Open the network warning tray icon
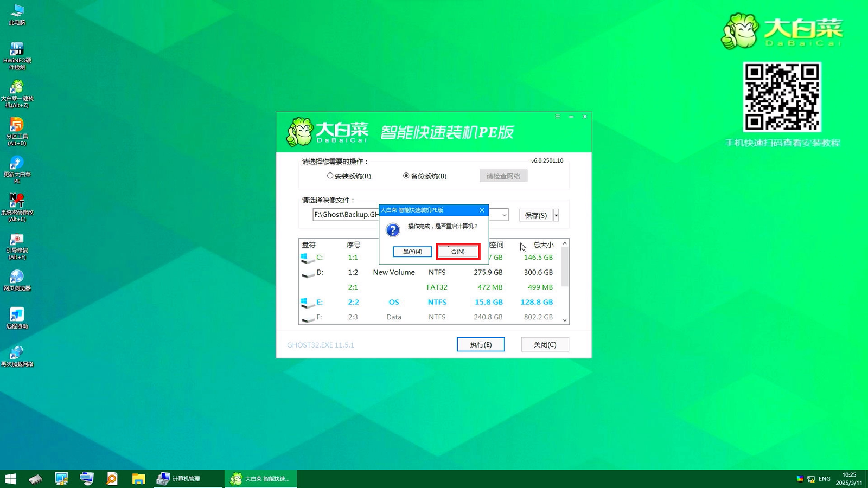Screen dimensions: 868x488 (811, 479)
